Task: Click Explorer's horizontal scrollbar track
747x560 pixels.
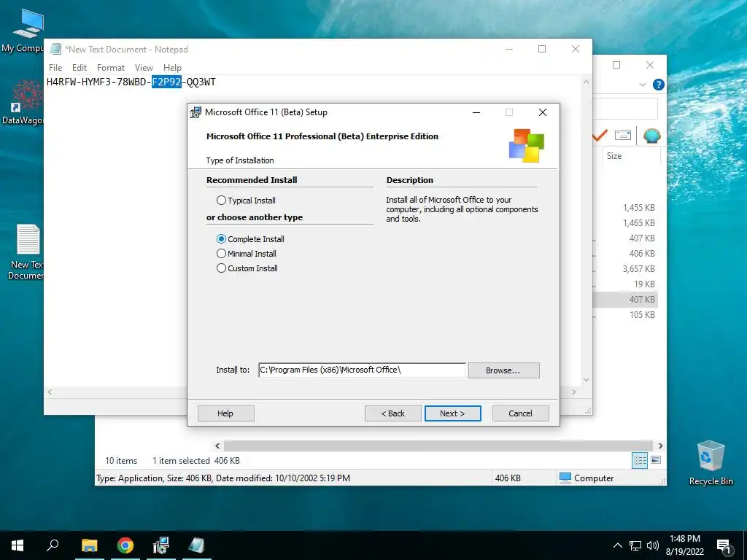Action: pos(438,446)
